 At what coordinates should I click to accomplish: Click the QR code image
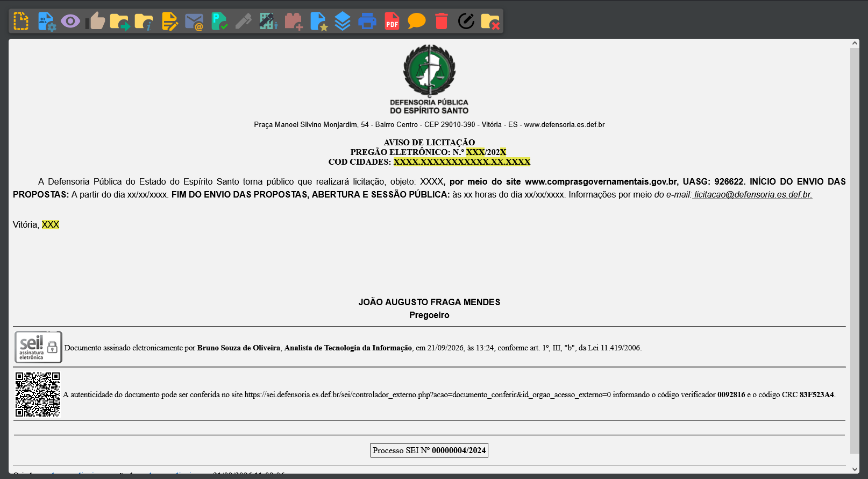38,395
